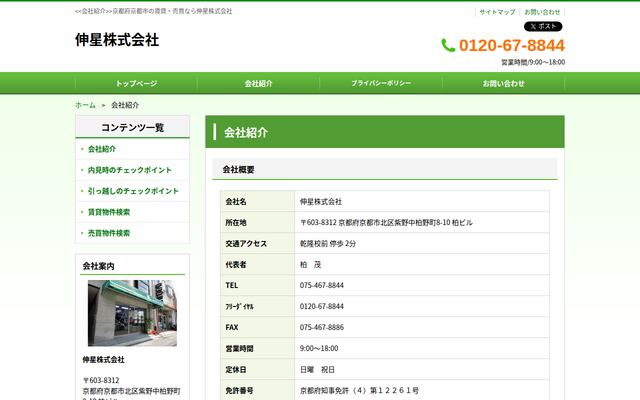Click the 営業時間 value 9:00～18:00 cell
The height and width of the screenshot is (400, 640).
pos(422,348)
